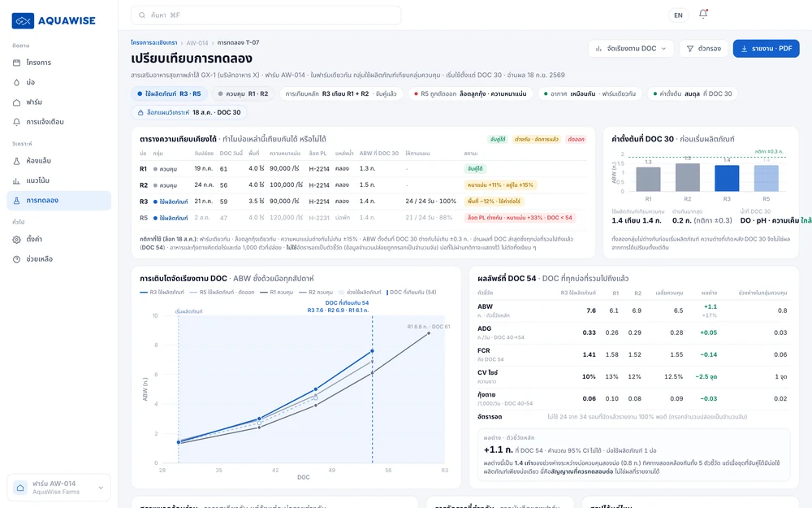Viewport: 812px width, 508px height.
Task: Click the gear icon beside ตั้งค่า
Action: point(16,240)
